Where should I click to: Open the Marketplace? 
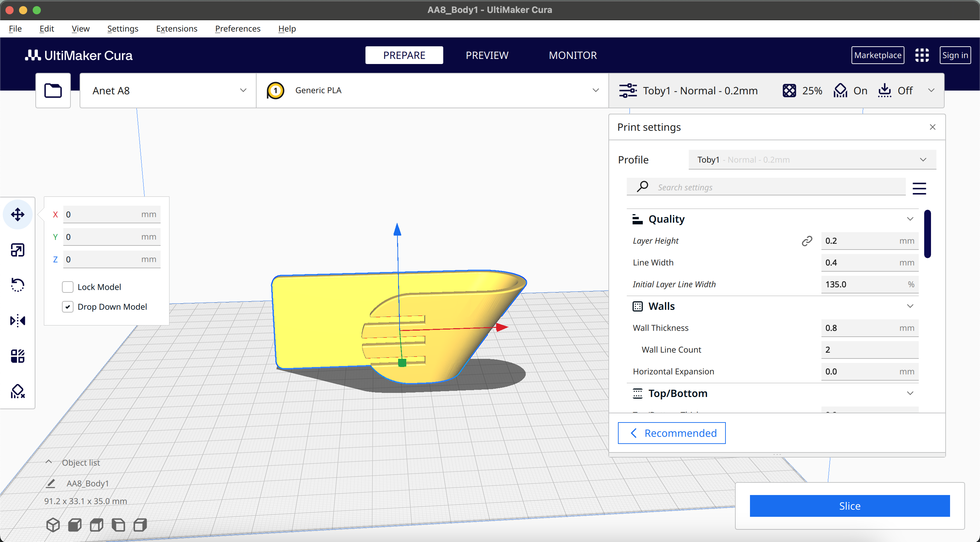(x=878, y=55)
